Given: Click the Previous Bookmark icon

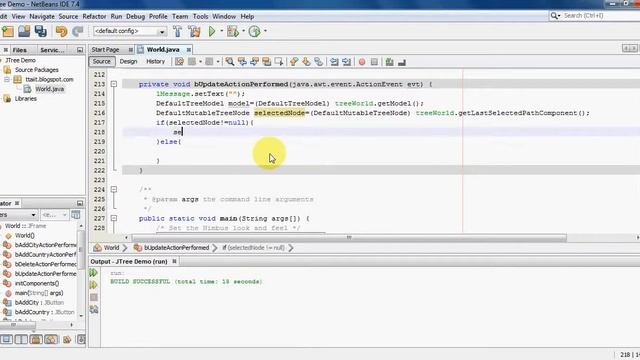Looking at the screenshot, I should (294, 62).
